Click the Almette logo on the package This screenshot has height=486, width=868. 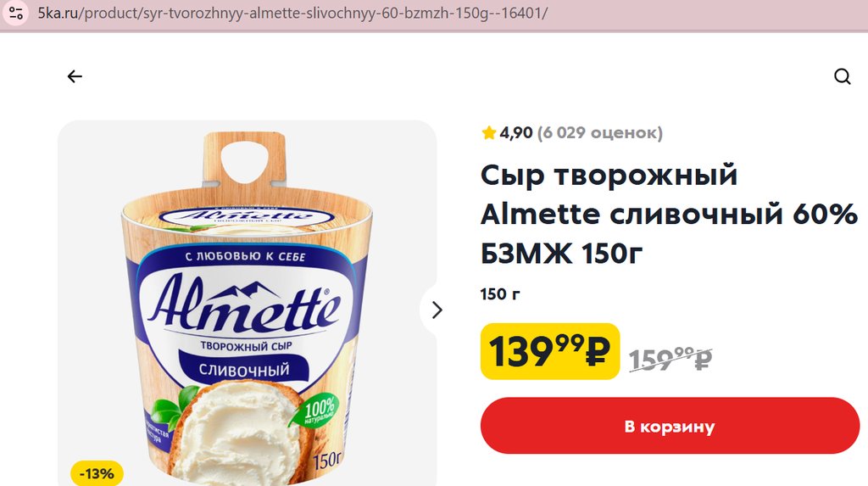pos(244,304)
